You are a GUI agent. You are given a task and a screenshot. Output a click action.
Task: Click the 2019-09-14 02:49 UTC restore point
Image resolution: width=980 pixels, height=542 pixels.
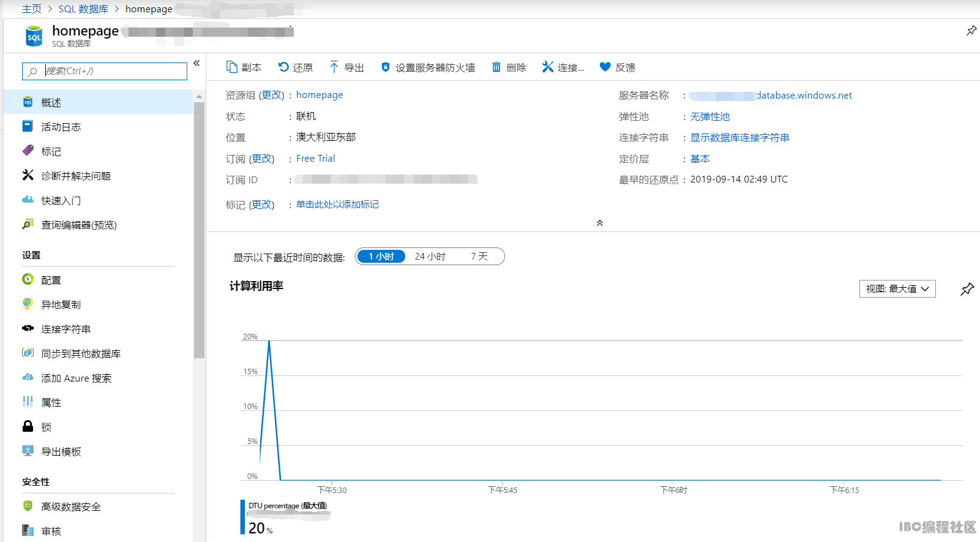click(x=739, y=179)
